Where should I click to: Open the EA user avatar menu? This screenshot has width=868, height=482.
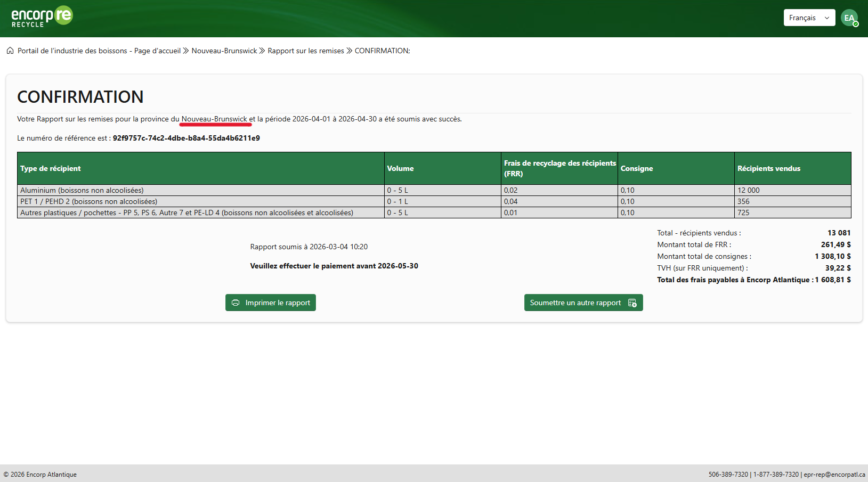coord(849,18)
